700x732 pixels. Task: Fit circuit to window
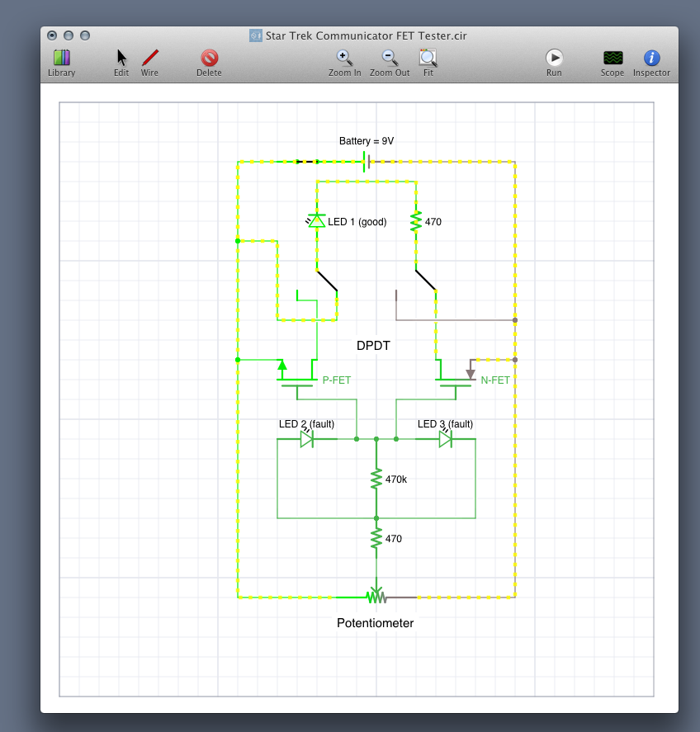coord(428,63)
